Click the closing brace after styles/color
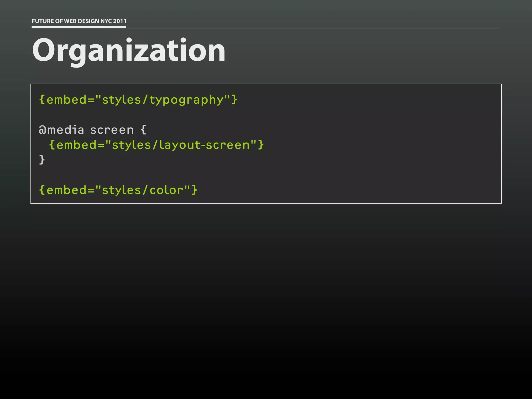The height and width of the screenshot is (399, 532). tap(195, 190)
